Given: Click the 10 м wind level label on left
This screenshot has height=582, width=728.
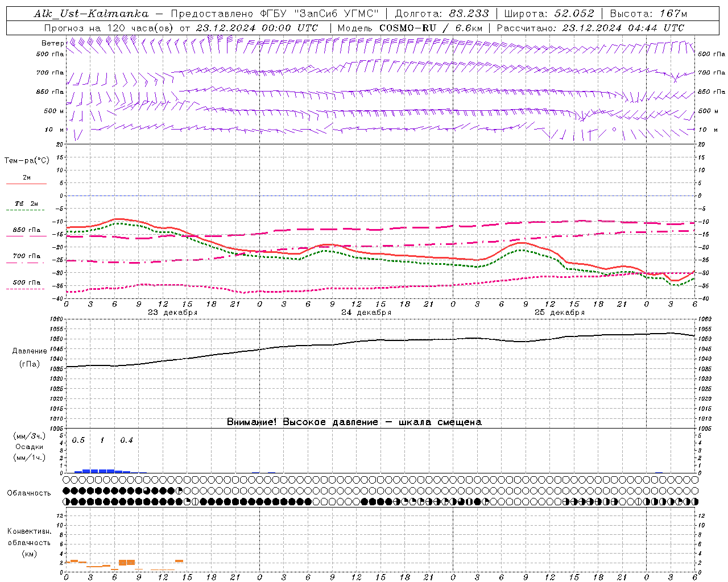Looking at the screenshot, I should (x=55, y=130).
